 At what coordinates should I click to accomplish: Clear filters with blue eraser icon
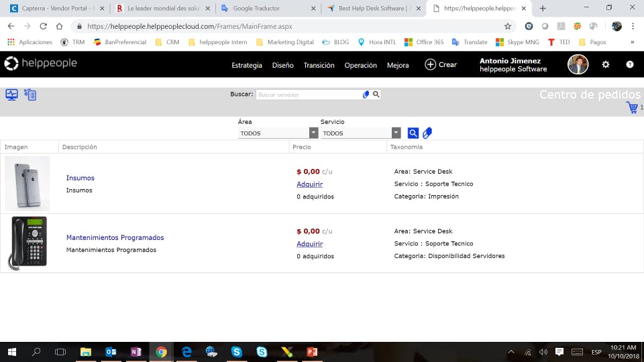[427, 133]
